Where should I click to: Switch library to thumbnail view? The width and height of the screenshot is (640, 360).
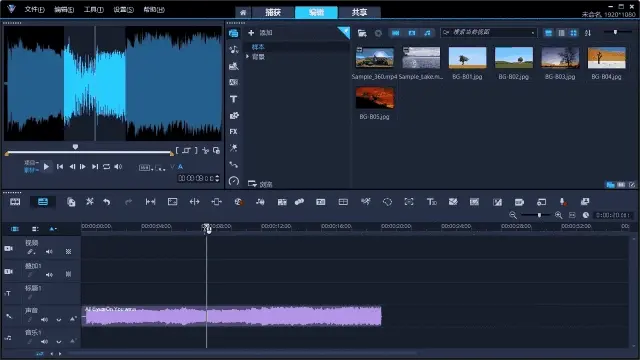click(x=573, y=33)
